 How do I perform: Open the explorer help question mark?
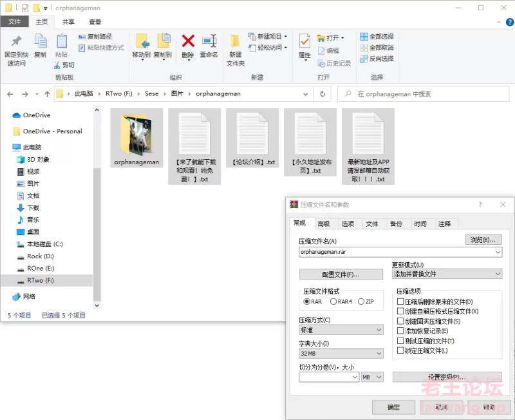click(x=510, y=22)
